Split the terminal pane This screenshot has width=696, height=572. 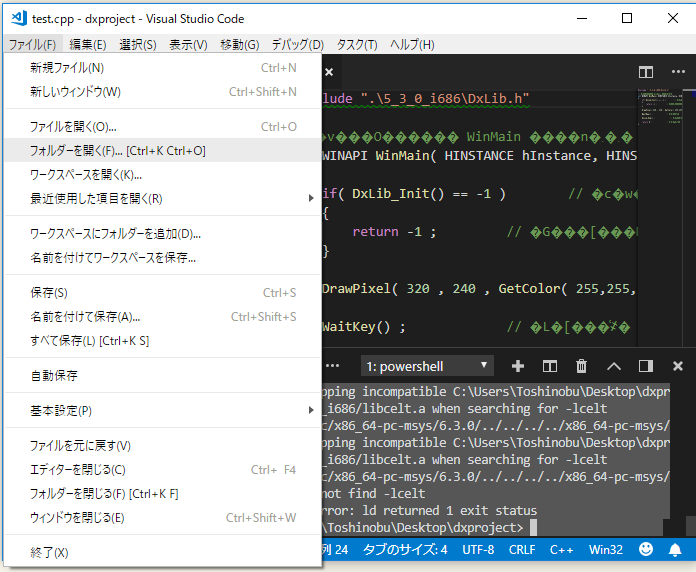click(x=550, y=366)
